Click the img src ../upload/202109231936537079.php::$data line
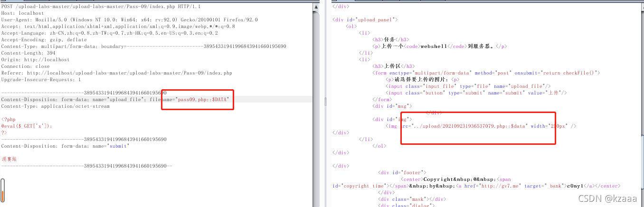The height and width of the screenshot is (207, 644). coord(481,126)
